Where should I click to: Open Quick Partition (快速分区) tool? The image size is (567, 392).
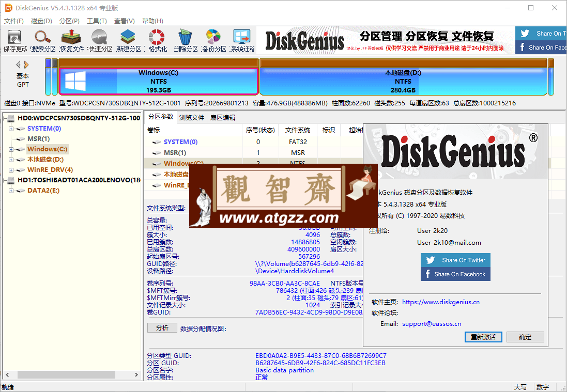pyautogui.click(x=100, y=40)
